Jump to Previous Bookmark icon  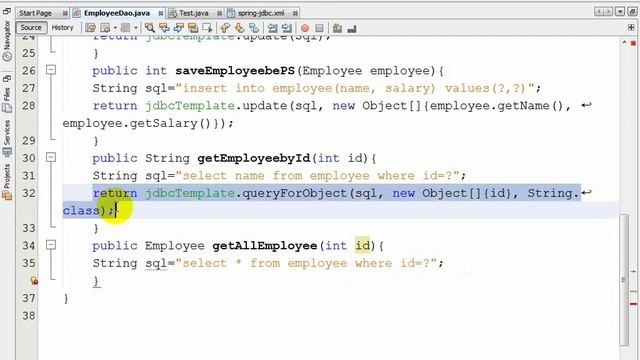(x=225, y=28)
